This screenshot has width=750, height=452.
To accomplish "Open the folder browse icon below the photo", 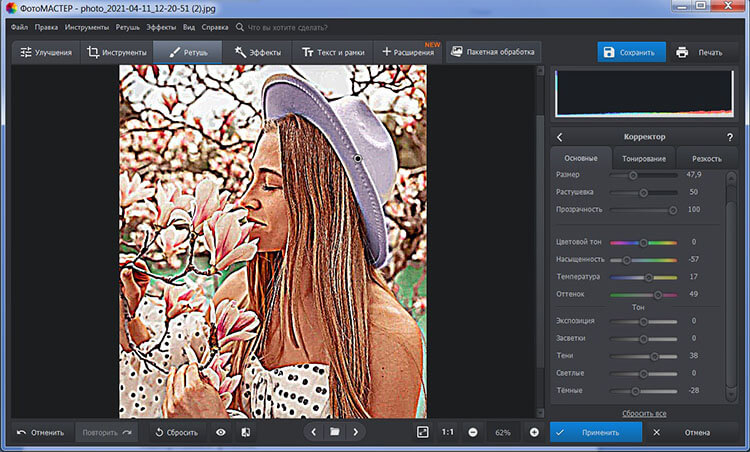I will tap(335, 432).
